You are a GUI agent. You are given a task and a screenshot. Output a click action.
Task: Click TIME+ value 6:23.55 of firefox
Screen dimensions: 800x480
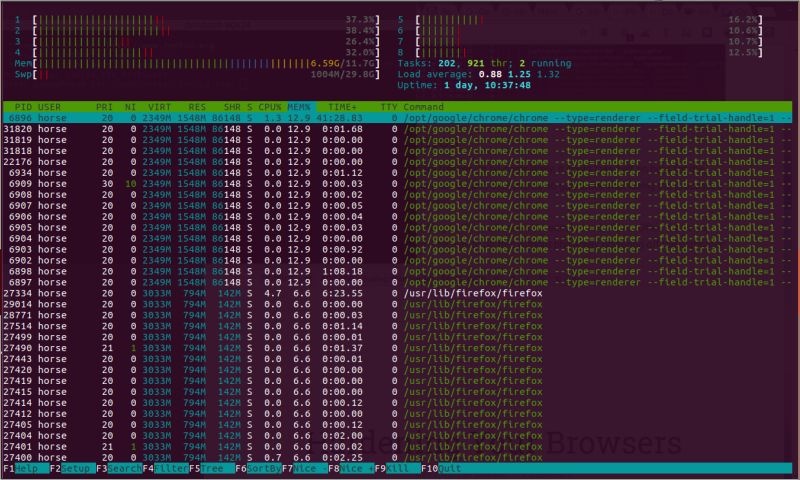342,293
